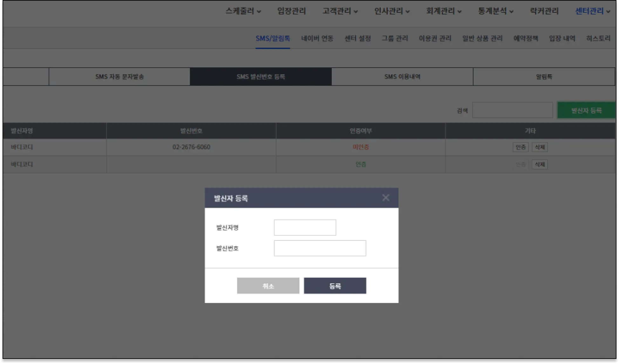Switch to SMS 이용내역 tab
The image size is (619, 364).
pos(402,77)
